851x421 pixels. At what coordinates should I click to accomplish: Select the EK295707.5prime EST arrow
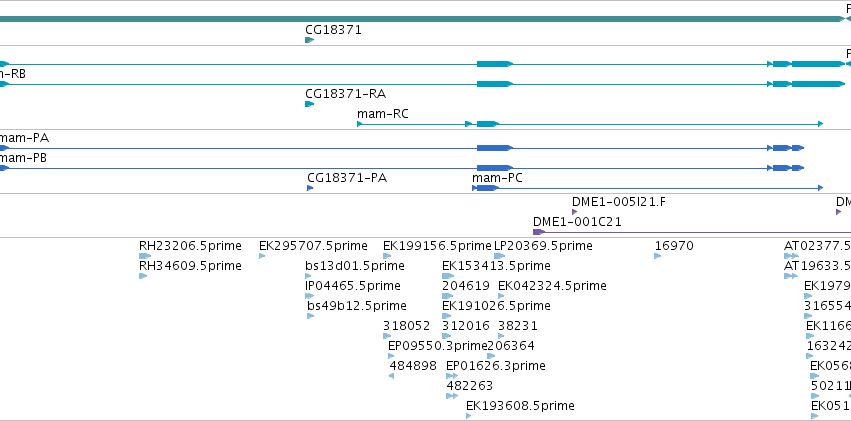(x=262, y=256)
